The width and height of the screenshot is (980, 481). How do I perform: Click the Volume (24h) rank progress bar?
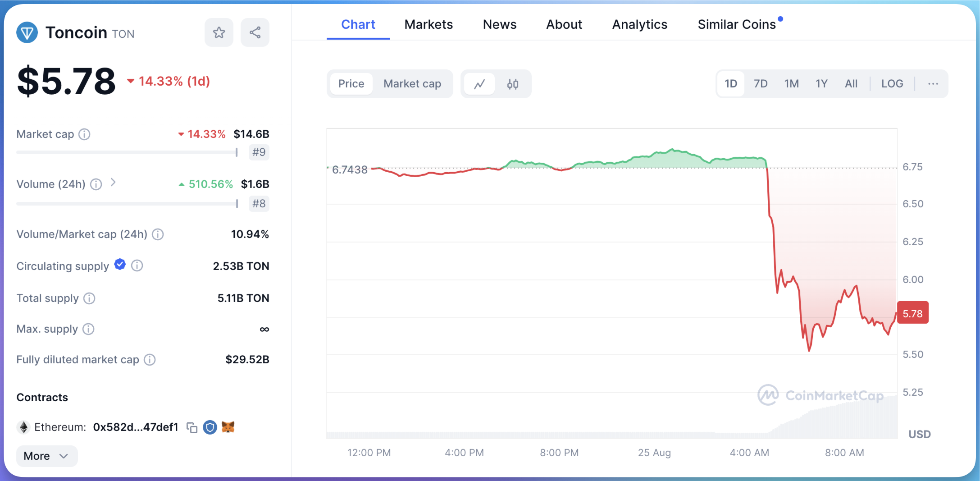[x=127, y=204]
